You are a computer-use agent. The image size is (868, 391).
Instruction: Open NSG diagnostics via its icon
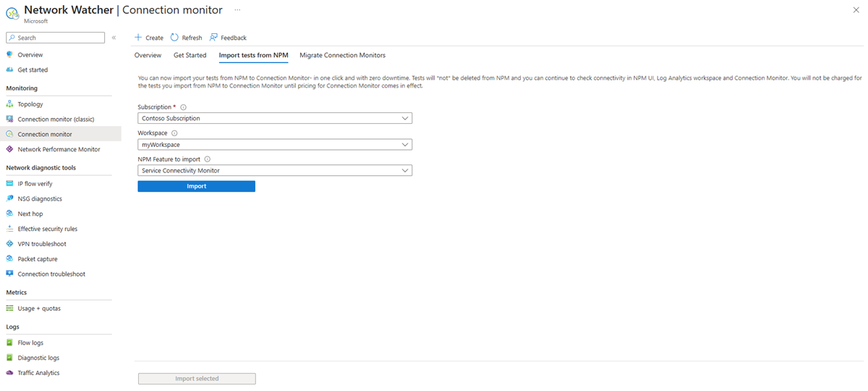10,198
